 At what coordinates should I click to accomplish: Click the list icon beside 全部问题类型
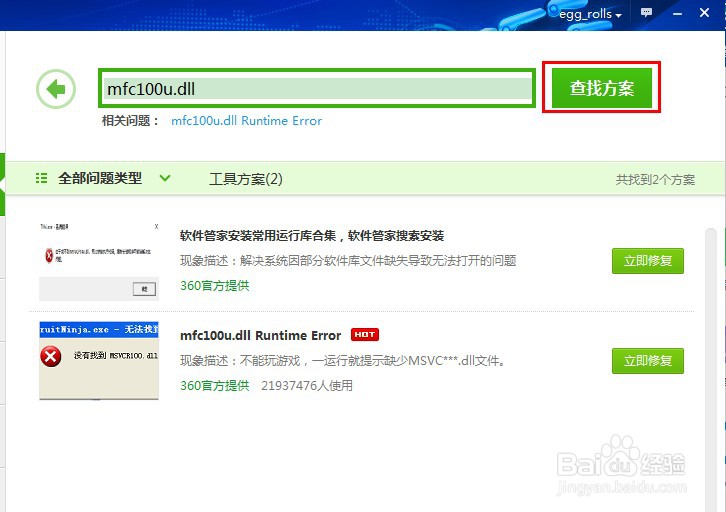click(x=41, y=178)
